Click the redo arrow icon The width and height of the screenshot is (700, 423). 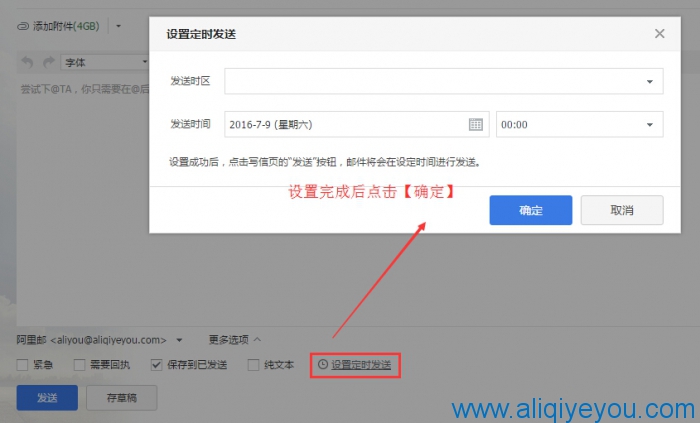pyautogui.click(x=49, y=62)
